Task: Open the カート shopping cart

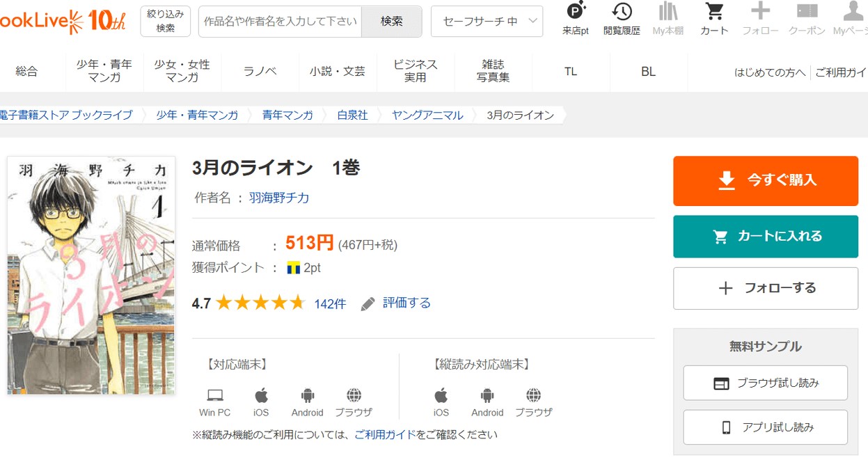Action: [x=714, y=13]
